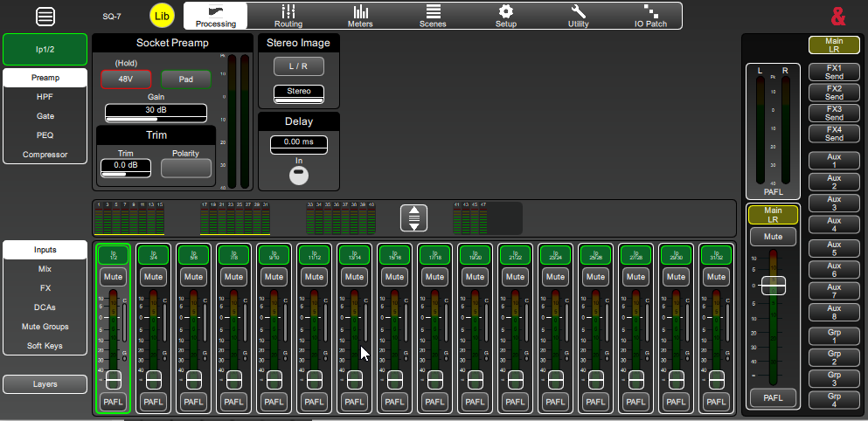The image size is (868, 421).
Task: Mute the Ip 31/32 channel
Action: click(x=716, y=277)
